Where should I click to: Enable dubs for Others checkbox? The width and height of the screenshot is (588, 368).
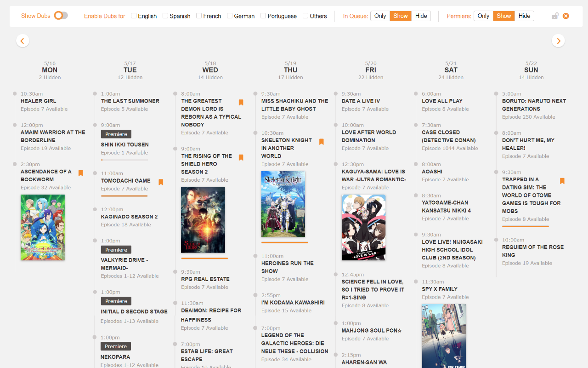click(x=305, y=16)
